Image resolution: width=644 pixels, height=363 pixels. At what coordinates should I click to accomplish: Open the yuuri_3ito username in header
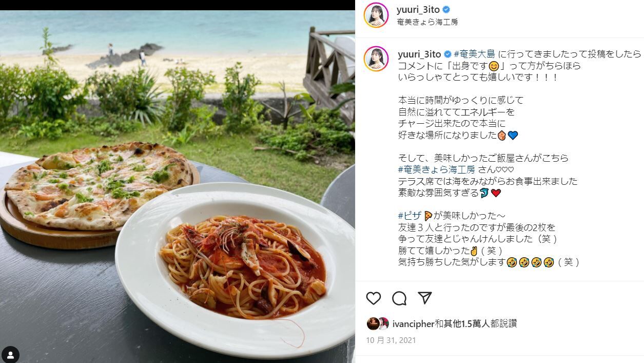[419, 10]
